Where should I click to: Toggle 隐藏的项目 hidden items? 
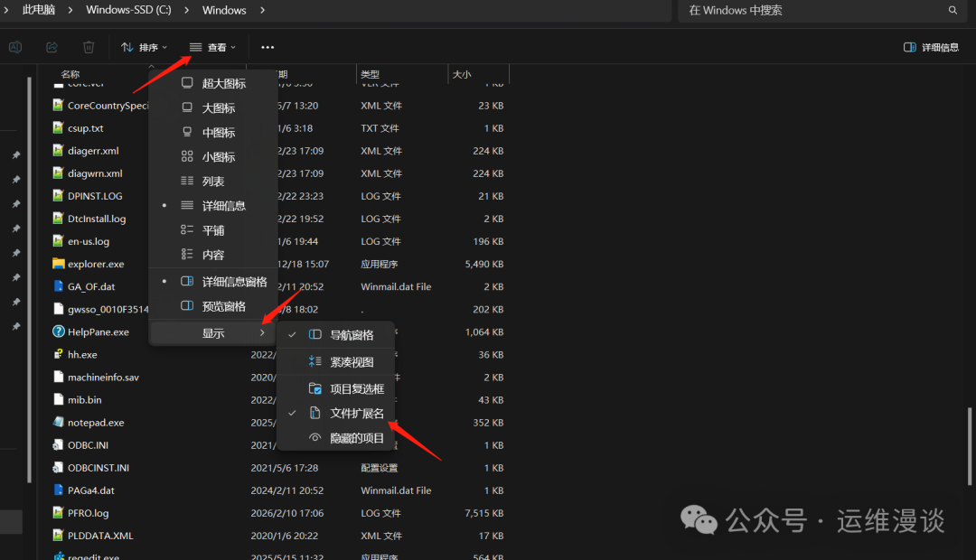pyautogui.click(x=336, y=438)
